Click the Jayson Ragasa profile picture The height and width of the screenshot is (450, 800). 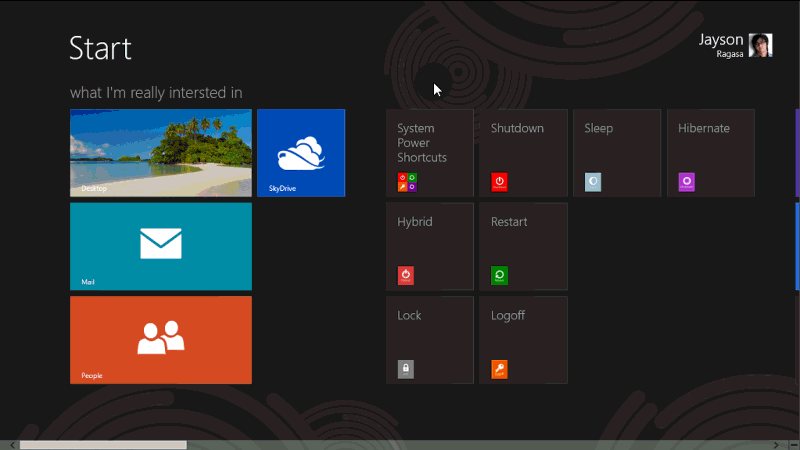tap(760, 45)
